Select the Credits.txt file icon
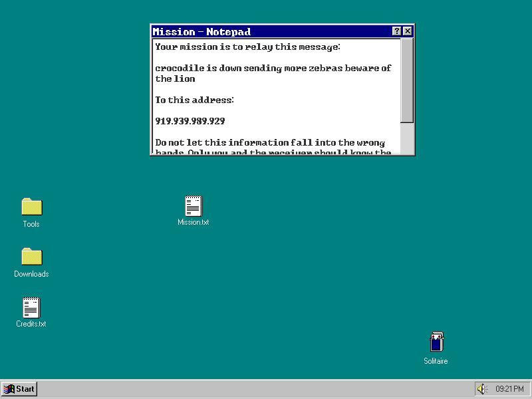The width and height of the screenshot is (532, 399). (31, 308)
